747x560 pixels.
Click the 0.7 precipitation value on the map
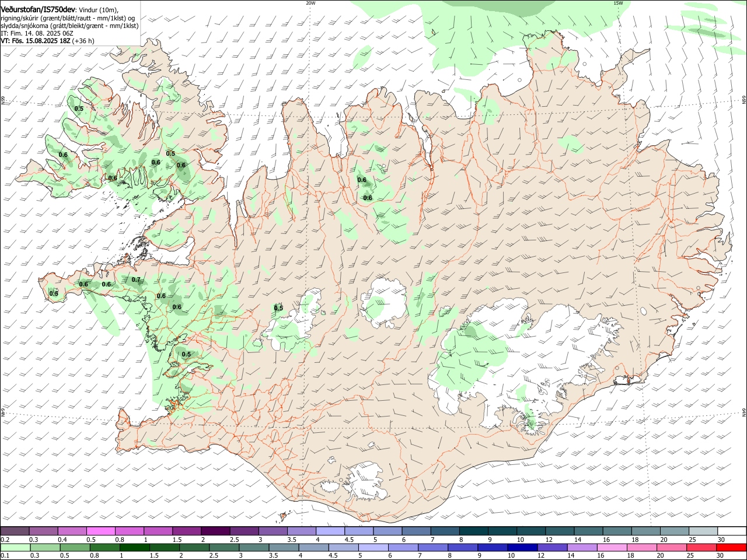(136, 279)
